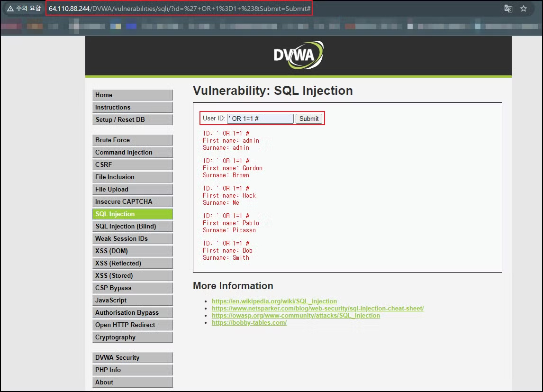Click the 'First name: Hack' result line
This screenshot has width=543, height=392.
[229, 196]
